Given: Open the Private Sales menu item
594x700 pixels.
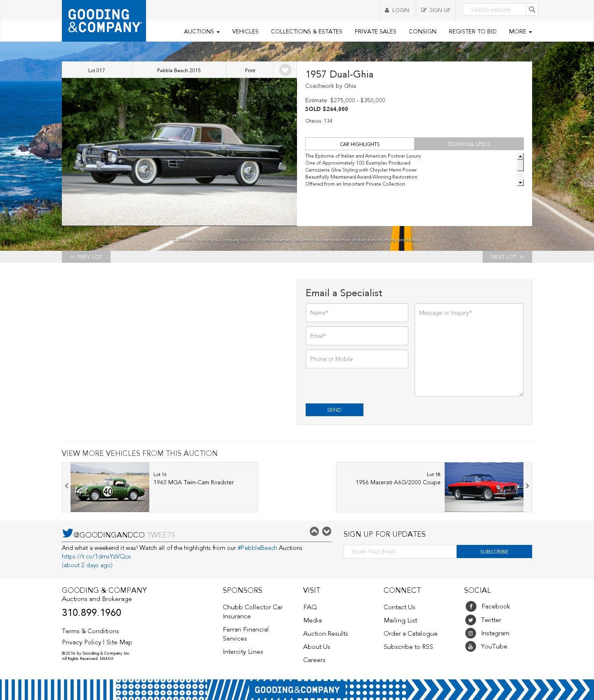Looking at the screenshot, I should coord(375,31).
